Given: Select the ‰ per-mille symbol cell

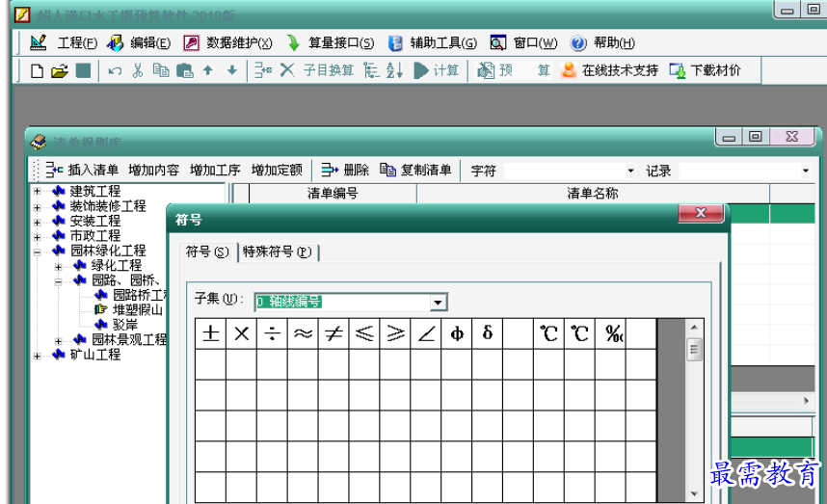Looking at the screenshot, I should [x=611, y=333].
